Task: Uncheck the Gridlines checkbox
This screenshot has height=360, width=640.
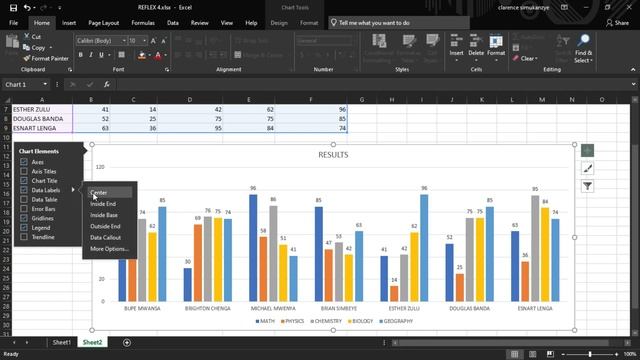Action: [x=24, y=218]
